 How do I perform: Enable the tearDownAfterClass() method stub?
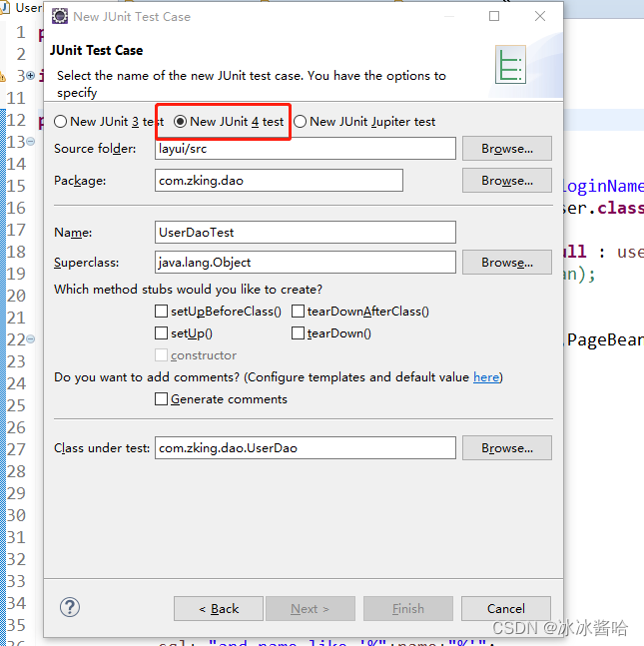pyautogui.click(x=298, y=312)
